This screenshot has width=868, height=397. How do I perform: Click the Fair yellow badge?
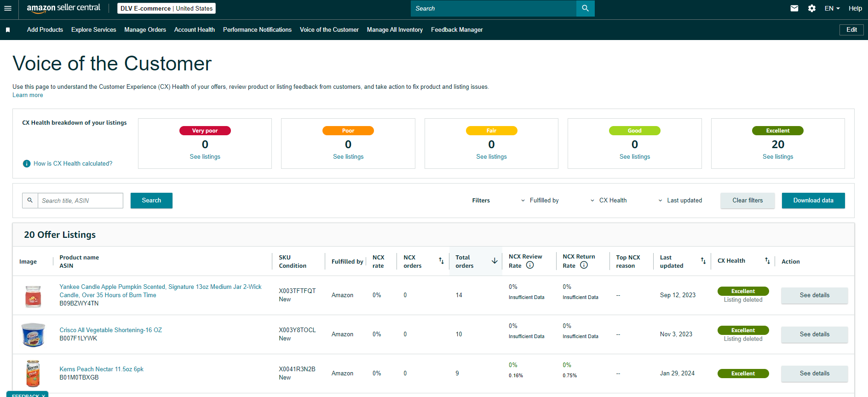click(x=491, y=131)
